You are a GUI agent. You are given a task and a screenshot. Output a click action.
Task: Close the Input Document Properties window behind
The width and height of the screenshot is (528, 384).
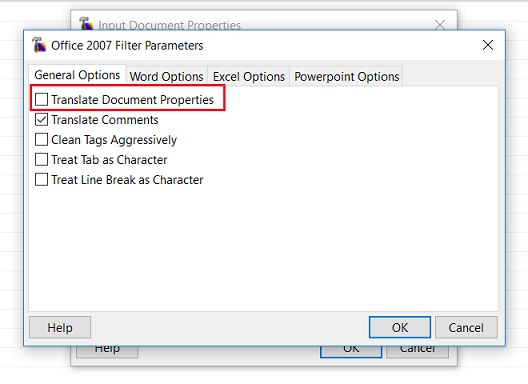pos(440,25)
